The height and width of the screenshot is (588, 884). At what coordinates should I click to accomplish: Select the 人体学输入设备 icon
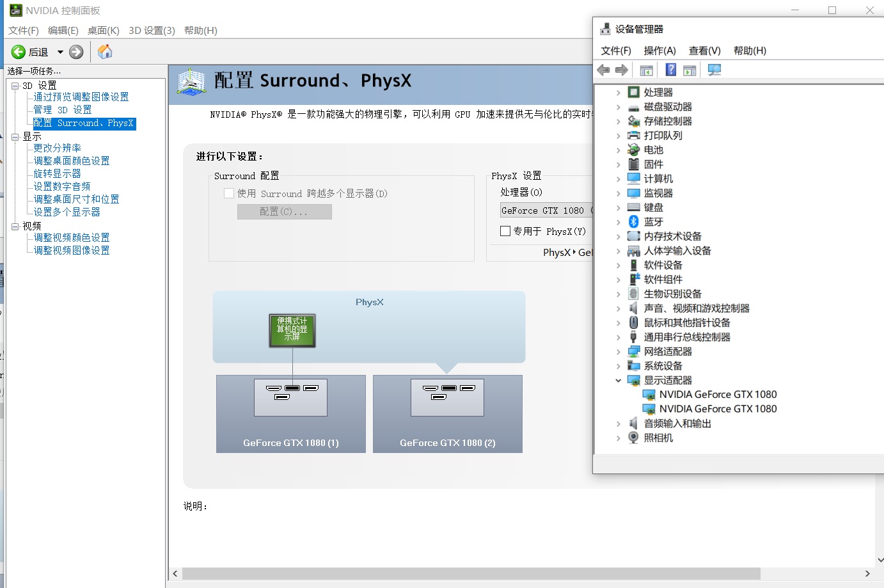click(x=633, y=251)
